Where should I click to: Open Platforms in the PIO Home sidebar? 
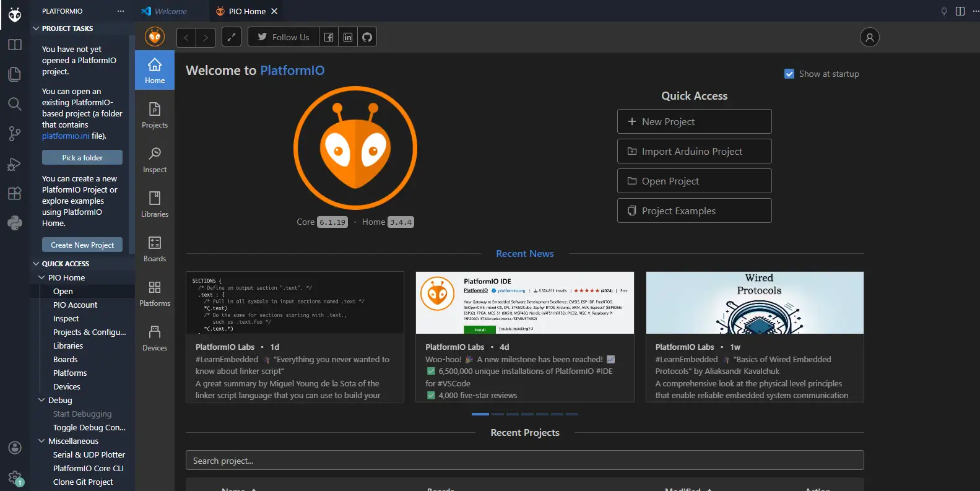(155, 293)
